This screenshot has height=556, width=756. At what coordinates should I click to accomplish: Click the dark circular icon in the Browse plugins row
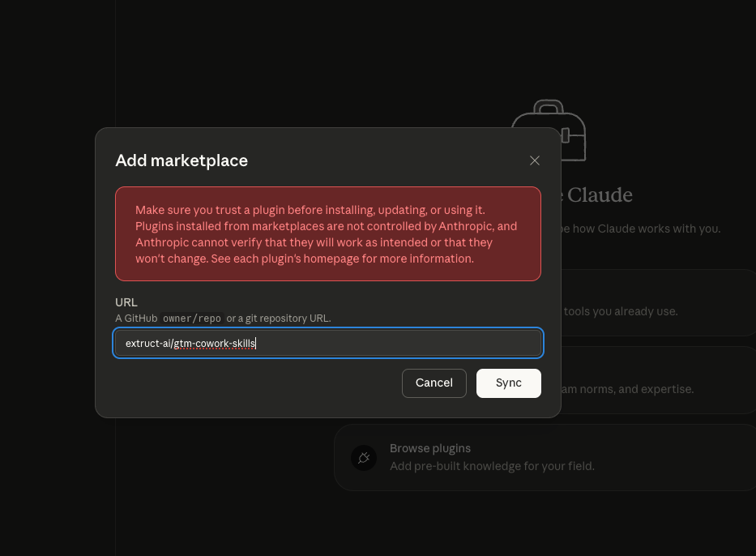pyautogui.click(x=363, y=457)
